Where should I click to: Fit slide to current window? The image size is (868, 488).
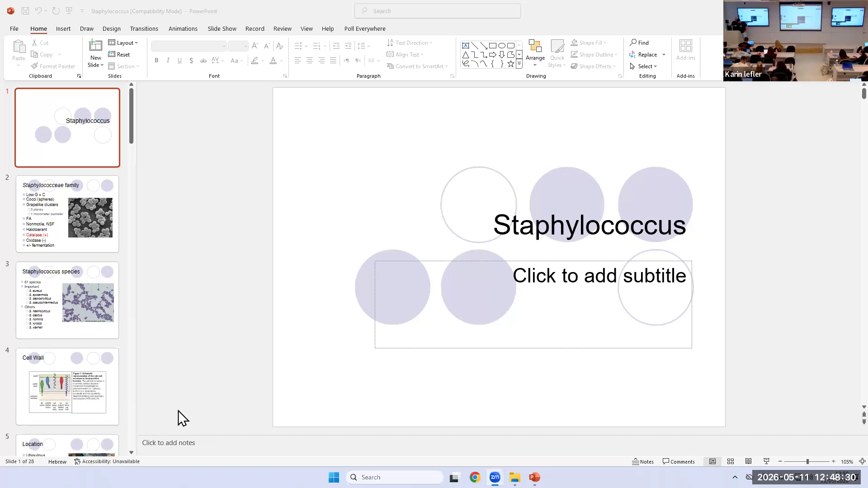pyautogui.click(x=862, y=461)
